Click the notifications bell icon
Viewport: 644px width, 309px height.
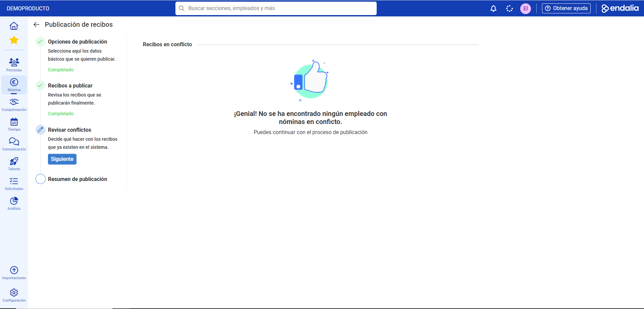(493, 8)
